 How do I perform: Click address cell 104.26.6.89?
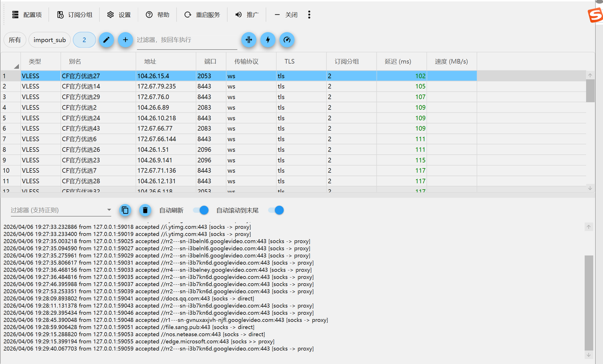[166, 107]
